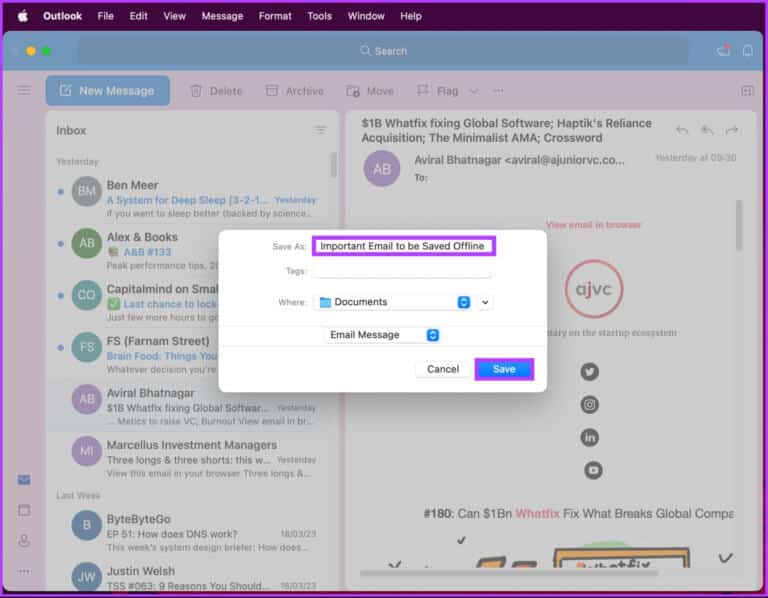Switch to People view in sidebar
The image size is (768, 598).
(x=24, y=541)
